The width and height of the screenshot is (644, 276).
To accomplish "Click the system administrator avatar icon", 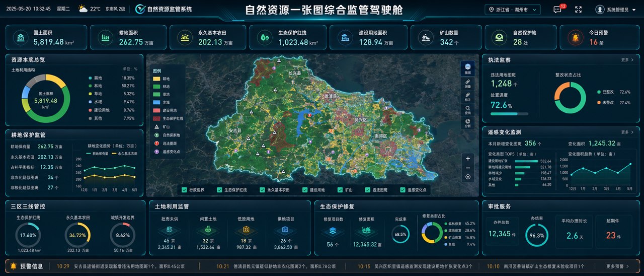I will click(x=600, y=10).
